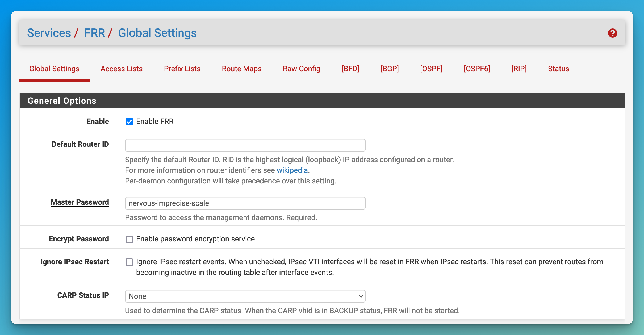Click the CARP Status IP label
This screenshot has height=335, width=644.
pos(83,295)
